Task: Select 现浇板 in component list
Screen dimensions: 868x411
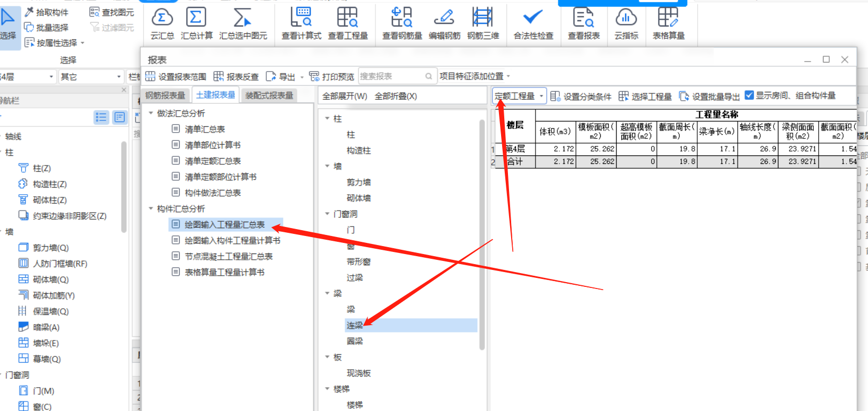Action: (358, 373)
